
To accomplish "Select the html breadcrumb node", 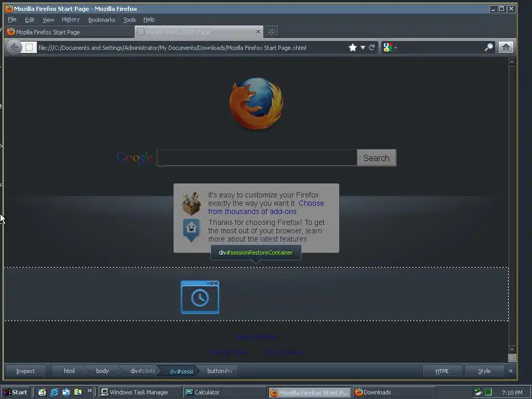I will point(69,371).
